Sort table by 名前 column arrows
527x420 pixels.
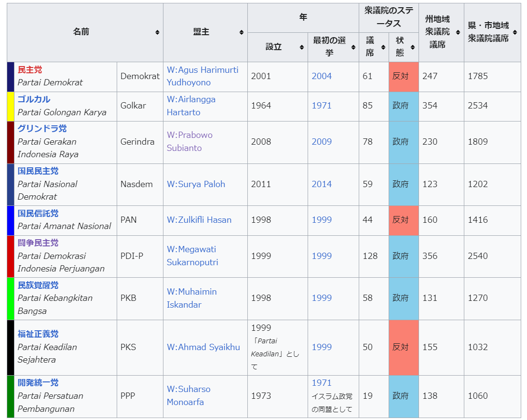[x=157, y=32]
